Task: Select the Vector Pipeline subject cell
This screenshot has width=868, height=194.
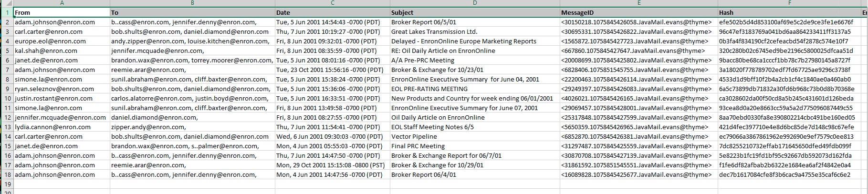Action: point(475,136)
